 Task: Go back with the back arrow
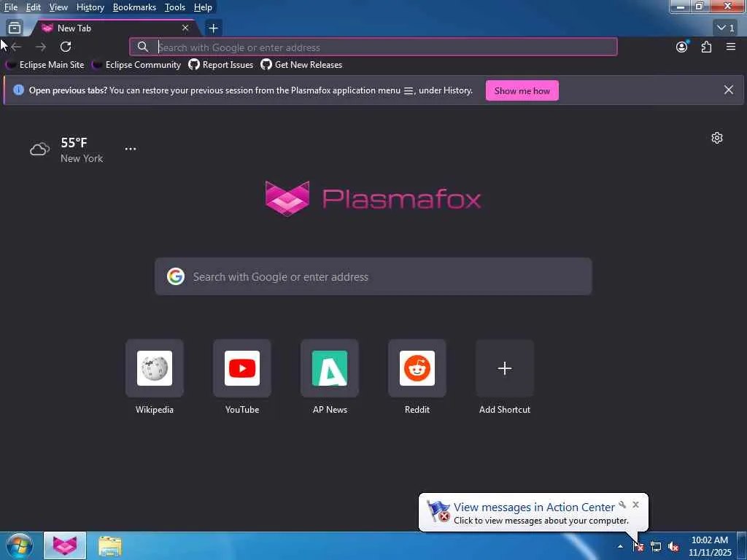point(16,47)
